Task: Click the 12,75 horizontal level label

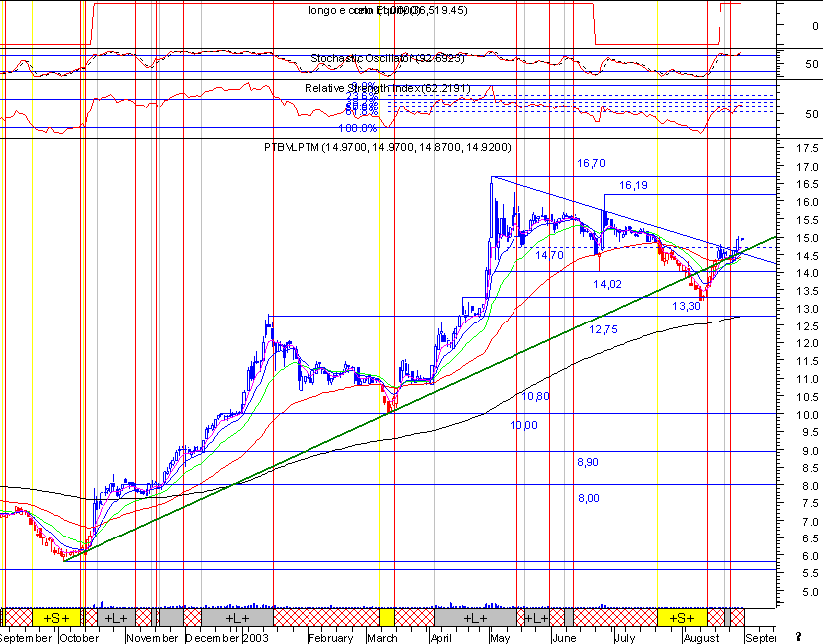Action: pos(603,329)
